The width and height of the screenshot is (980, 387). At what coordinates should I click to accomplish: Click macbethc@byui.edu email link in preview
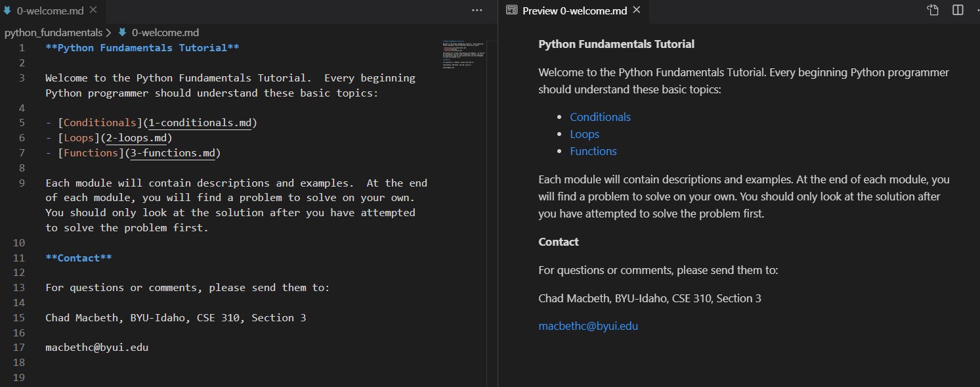(588, 326)
